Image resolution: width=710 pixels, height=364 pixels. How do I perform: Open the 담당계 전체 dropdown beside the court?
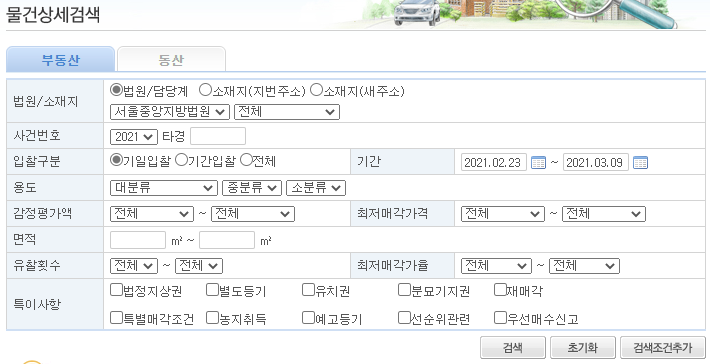[x=287, y=112]
